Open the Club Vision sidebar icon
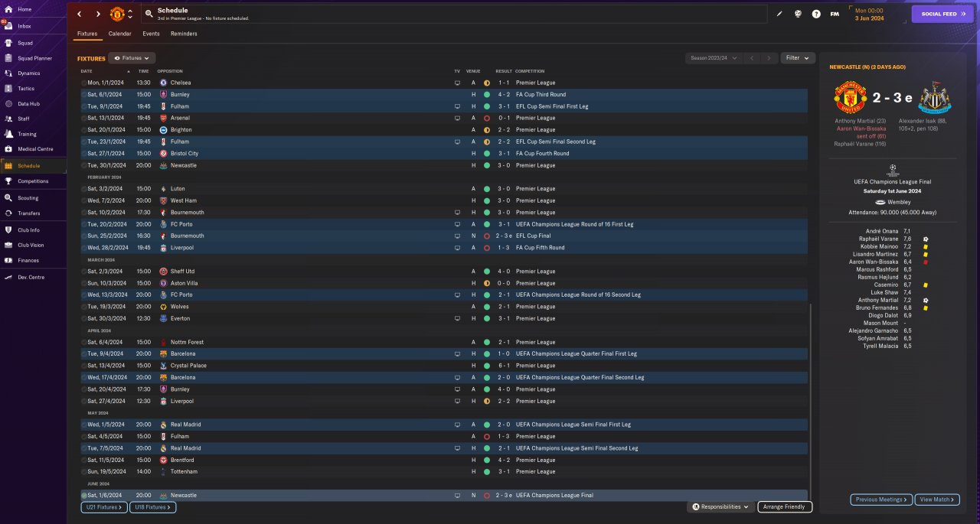The image size is (980, 524). point(8,246)
